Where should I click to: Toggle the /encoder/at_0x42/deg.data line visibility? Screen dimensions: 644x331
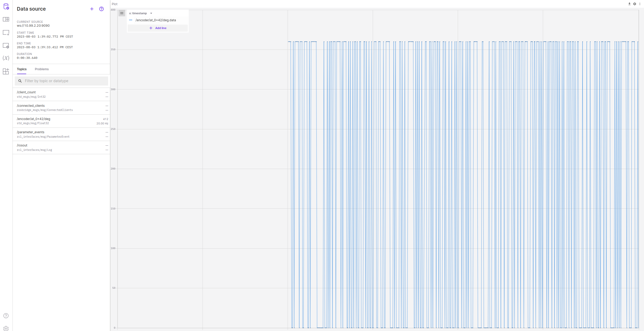(x=131, y=20)
